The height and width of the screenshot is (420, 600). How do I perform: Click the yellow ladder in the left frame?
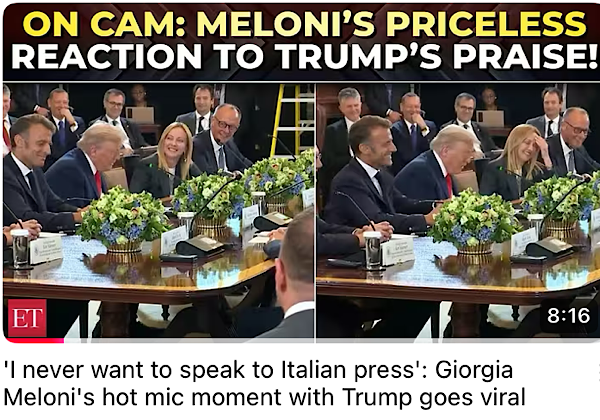pos(289,120)
